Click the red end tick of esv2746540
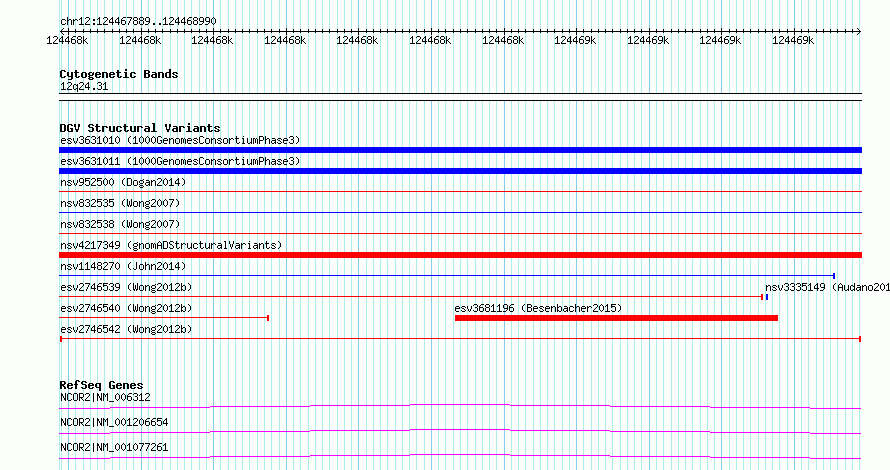 tap(268, 318)
